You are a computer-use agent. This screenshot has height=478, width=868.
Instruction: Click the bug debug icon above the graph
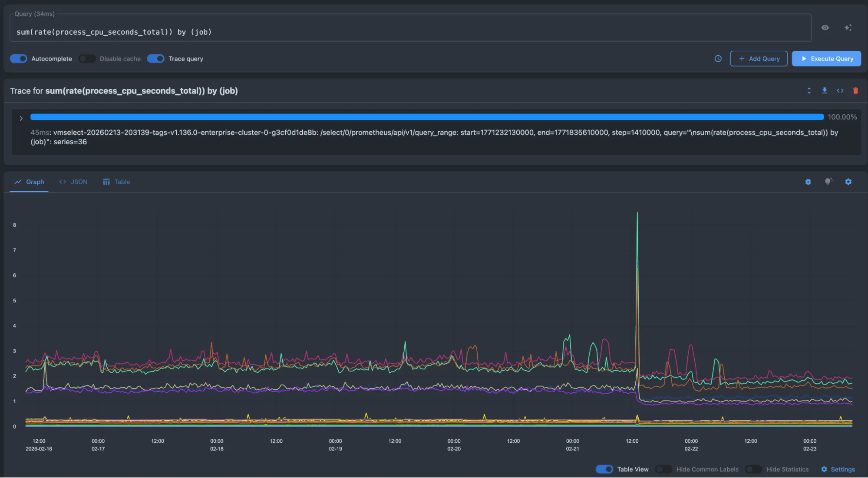point(808,182)
